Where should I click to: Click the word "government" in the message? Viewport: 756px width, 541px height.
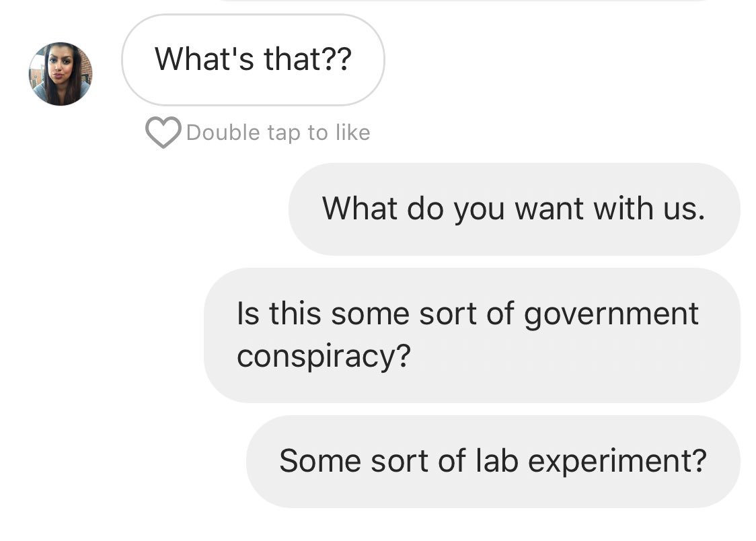point(611,315)
